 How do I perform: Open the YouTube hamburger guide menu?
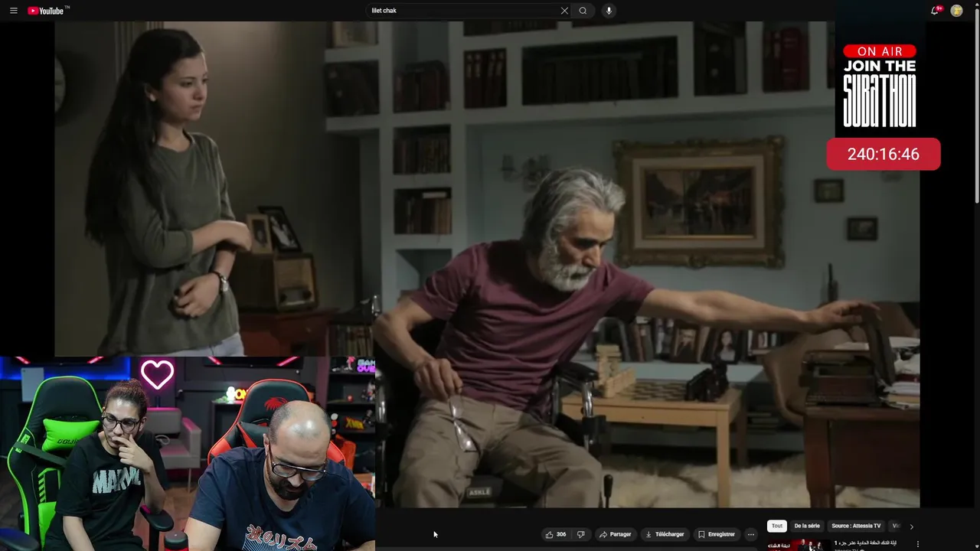(x=13, y=11)
